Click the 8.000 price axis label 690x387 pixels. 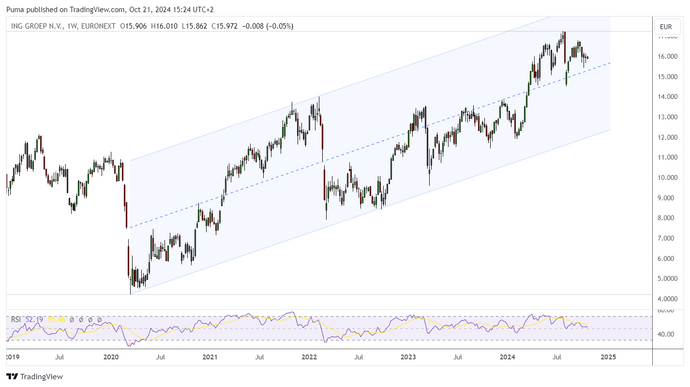tap(667, 218)
